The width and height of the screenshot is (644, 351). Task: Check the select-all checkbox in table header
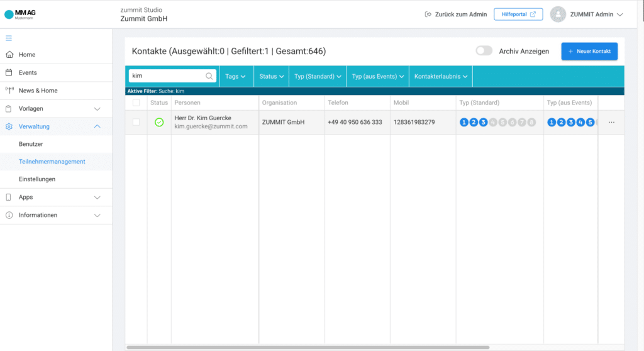(x=136, y=103)
